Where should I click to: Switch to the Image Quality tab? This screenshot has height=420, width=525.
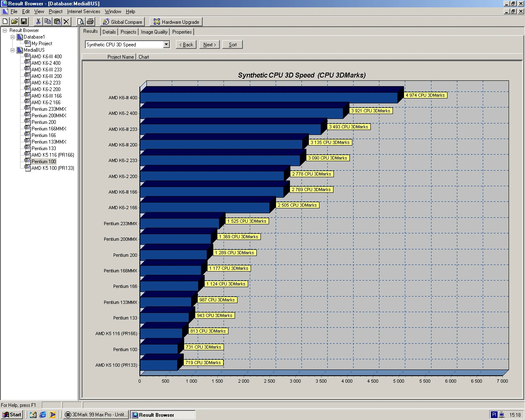[154, 32]
